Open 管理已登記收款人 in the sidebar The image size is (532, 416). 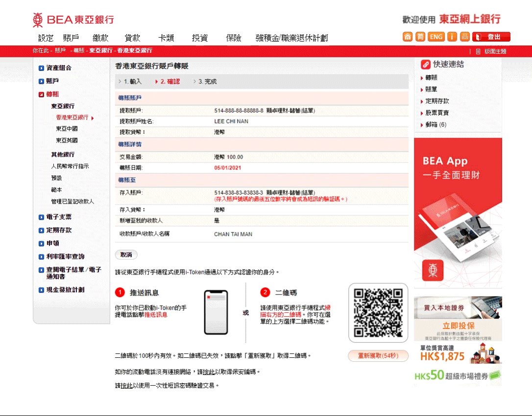[73, 201]
